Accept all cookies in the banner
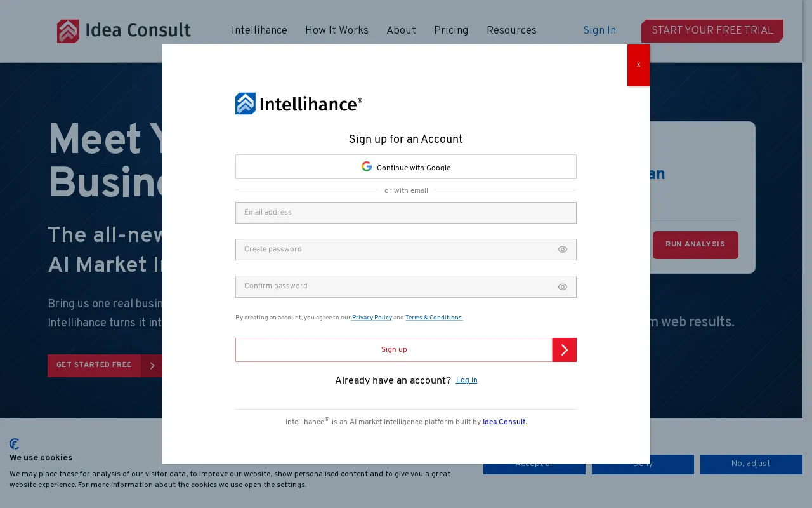The height and width of the screenshot is (508, 812). pos(534,464)
